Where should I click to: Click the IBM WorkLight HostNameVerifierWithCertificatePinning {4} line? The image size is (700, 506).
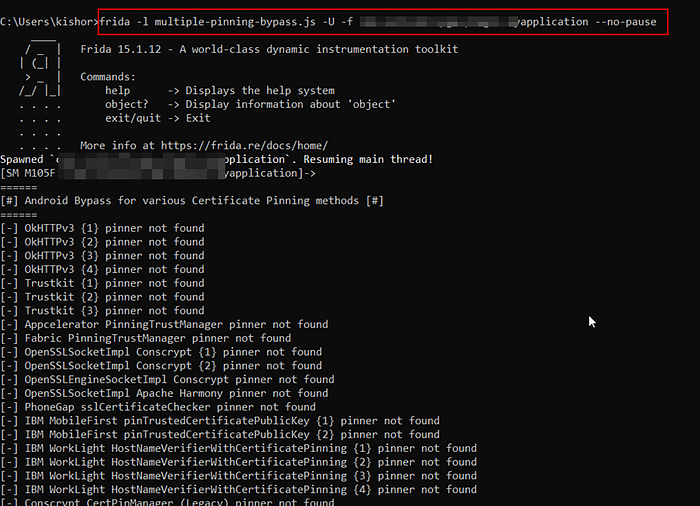(238, 490)
